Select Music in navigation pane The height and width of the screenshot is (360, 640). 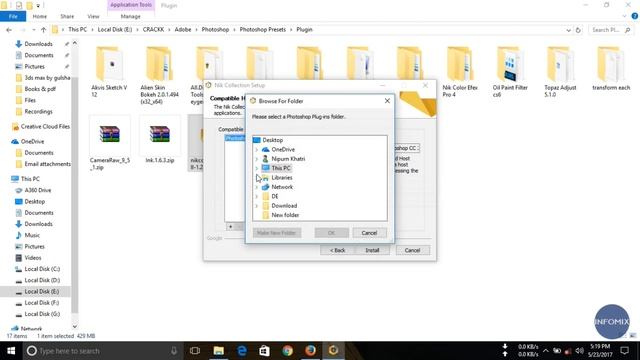click(x=32, y=235)
